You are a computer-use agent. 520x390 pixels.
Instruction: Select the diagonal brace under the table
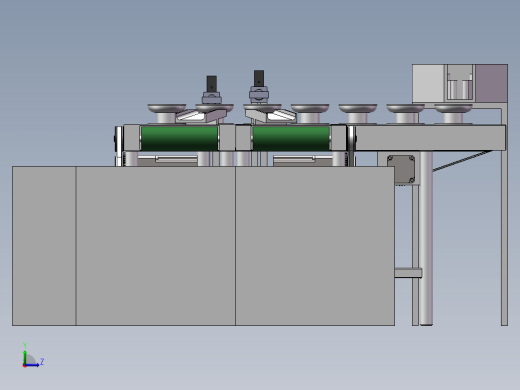point(462,161)
